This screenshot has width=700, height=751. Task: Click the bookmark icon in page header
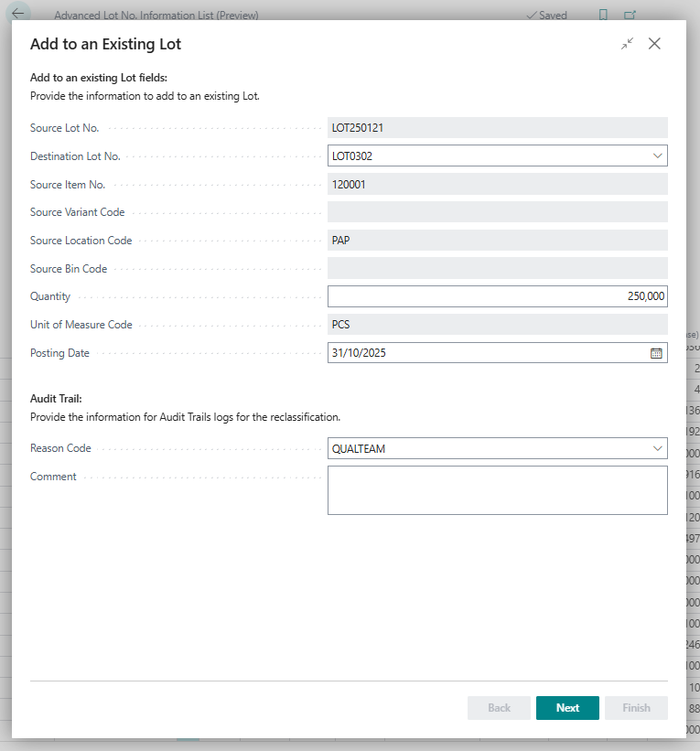point(603,15)
